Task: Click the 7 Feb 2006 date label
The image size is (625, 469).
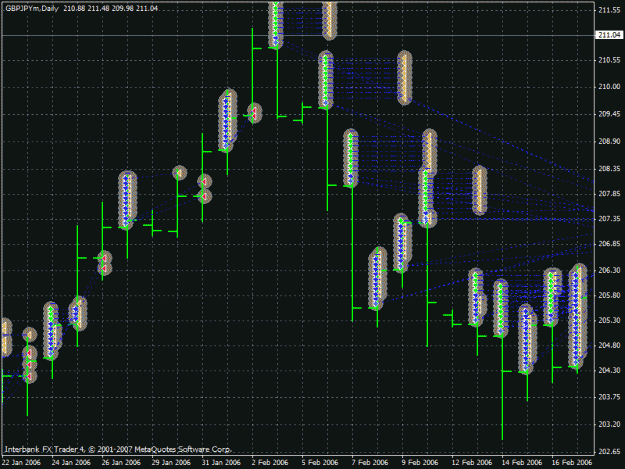Action: (370, 462)
